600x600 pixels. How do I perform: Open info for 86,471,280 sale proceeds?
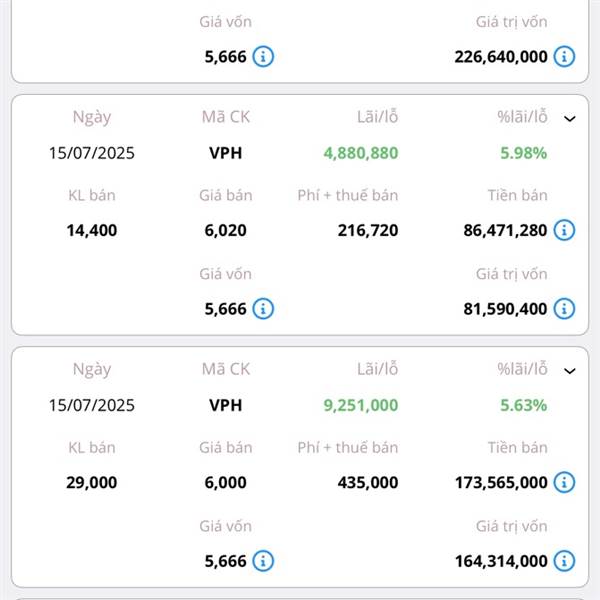(564, 230)
